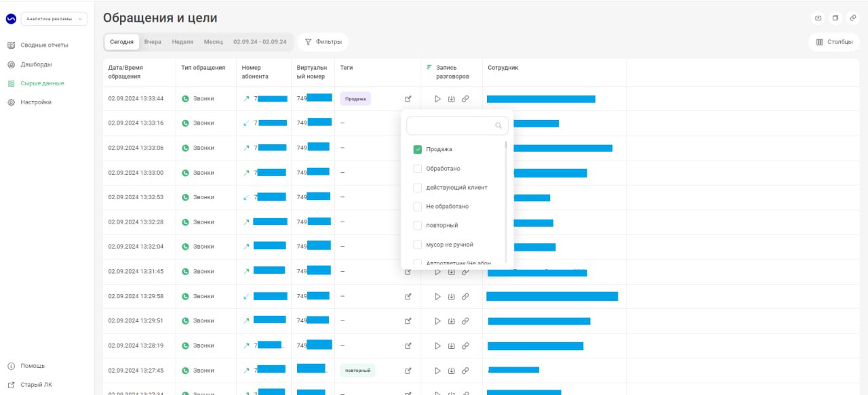Download the recording of the 13:29:58 call
The width and height of the screenshot is (868, 395).
click(451, 296)
